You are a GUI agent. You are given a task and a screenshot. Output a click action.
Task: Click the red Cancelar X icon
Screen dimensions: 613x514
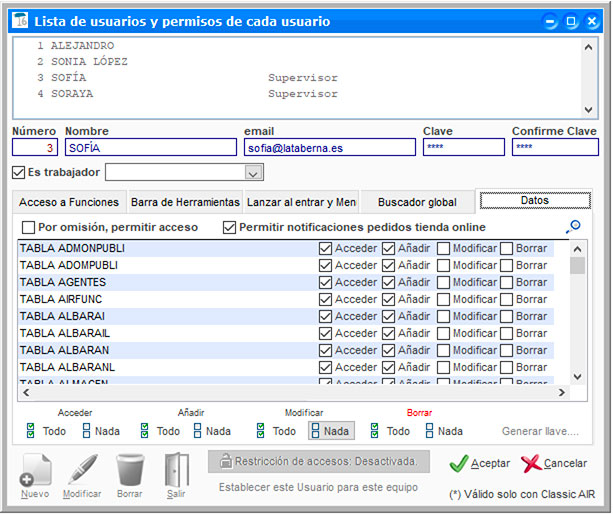[x=531, y=464]
